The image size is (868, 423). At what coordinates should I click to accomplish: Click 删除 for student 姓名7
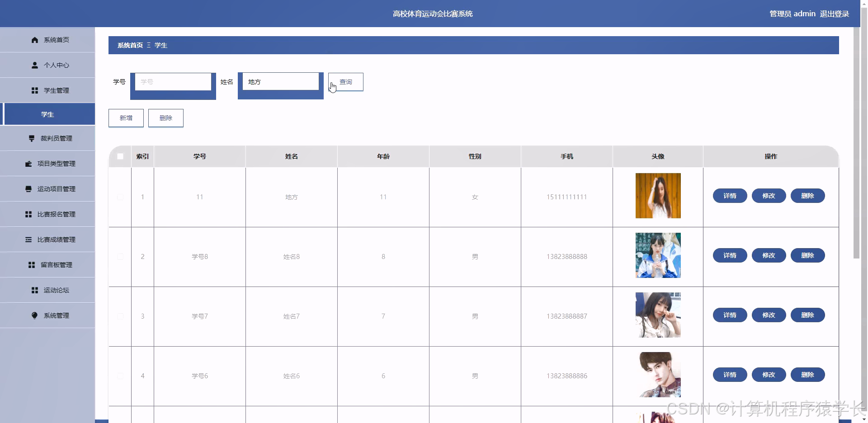pos(808,315)
